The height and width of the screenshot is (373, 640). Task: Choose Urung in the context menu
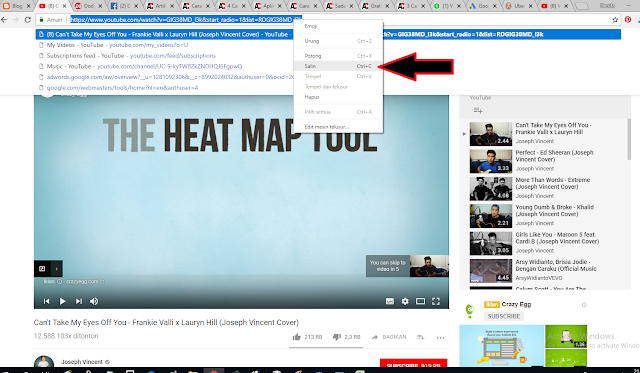(x=338, y=41)
